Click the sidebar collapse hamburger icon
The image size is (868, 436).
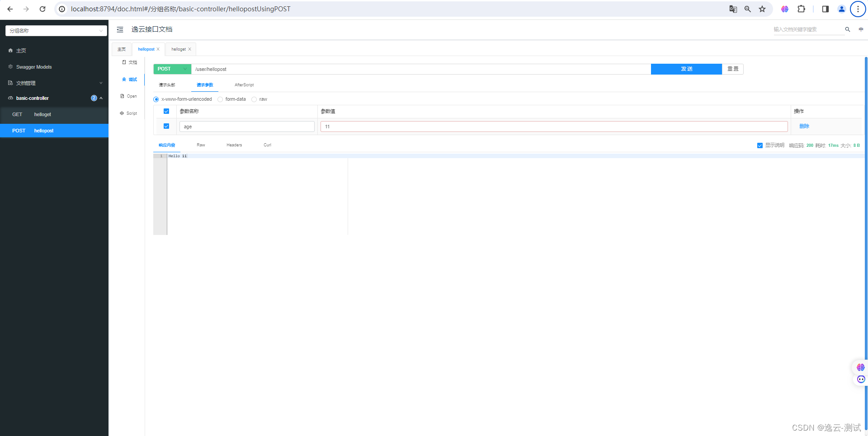[x=120, y=29]
